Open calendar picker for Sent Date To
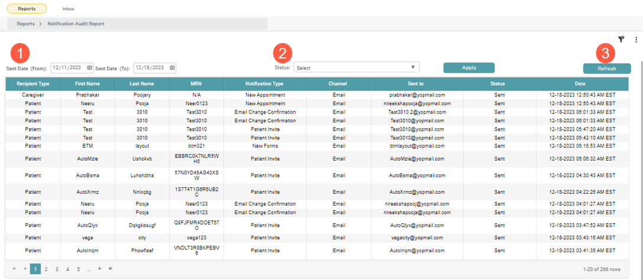 tap(172, 68)
